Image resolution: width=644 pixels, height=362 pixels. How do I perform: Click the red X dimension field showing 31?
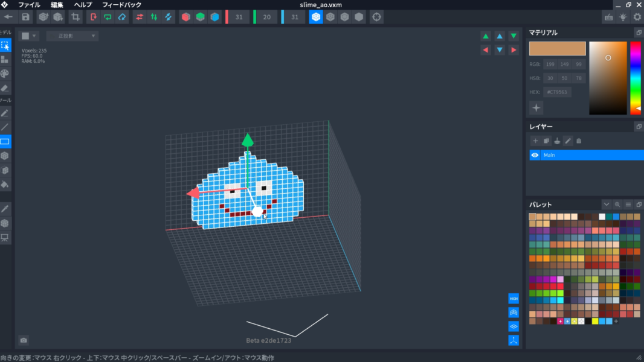point(239,17)
